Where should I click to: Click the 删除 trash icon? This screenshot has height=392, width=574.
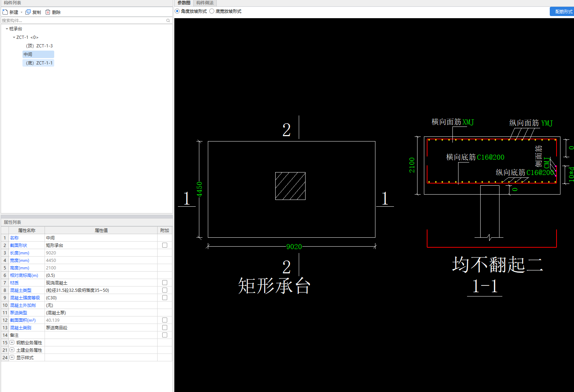point(47,12)
